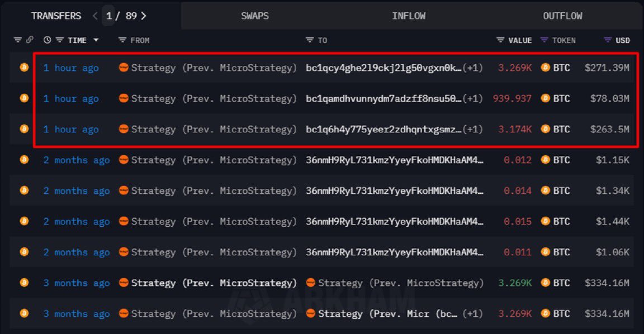Screen dimensions: 644x334
Task: Click the green 3.269K value
Action: (515, 283)
